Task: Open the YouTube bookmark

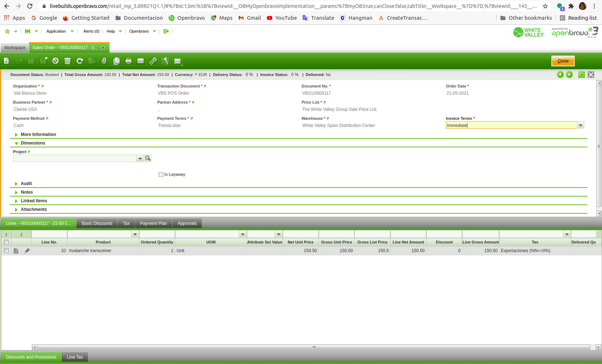Action: 282,18
